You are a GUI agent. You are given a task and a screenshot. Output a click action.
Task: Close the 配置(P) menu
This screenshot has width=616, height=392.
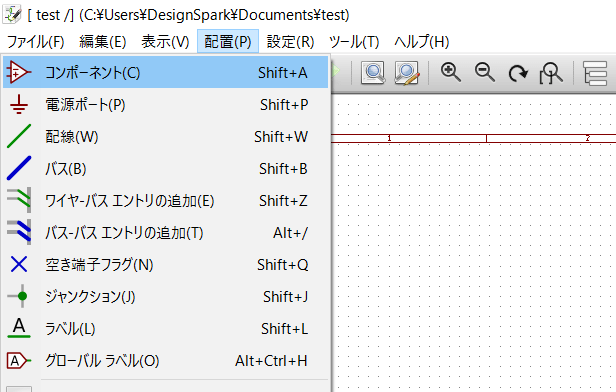click(x=228, y=42)
